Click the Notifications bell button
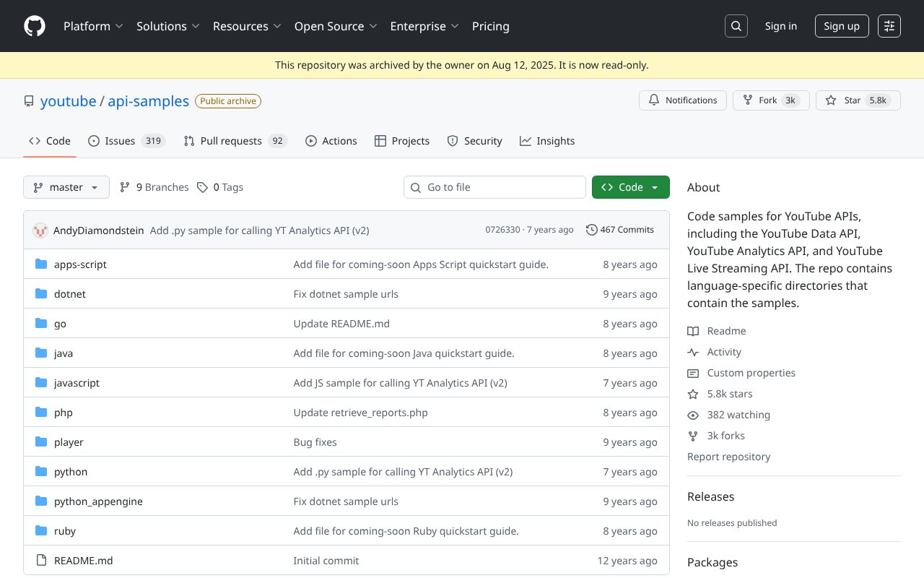The height and width of the screenshot is (578, 924). [681, 100]
